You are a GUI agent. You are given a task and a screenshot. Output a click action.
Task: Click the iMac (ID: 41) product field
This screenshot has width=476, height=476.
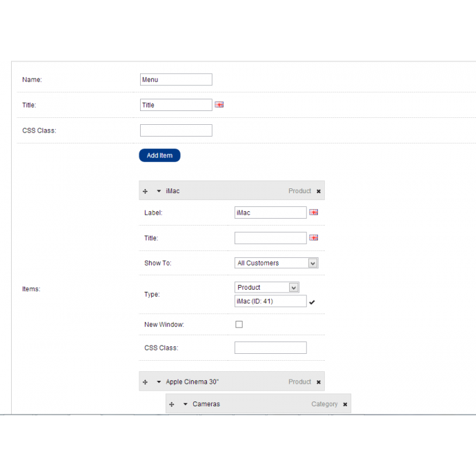point(270,301)
